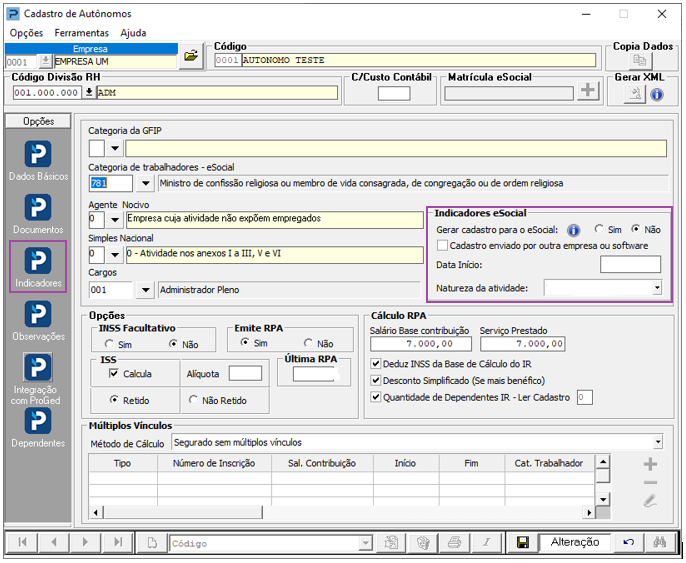Open the Agente Nocivo dropdown
686x563 pixels.
point(115,219)
